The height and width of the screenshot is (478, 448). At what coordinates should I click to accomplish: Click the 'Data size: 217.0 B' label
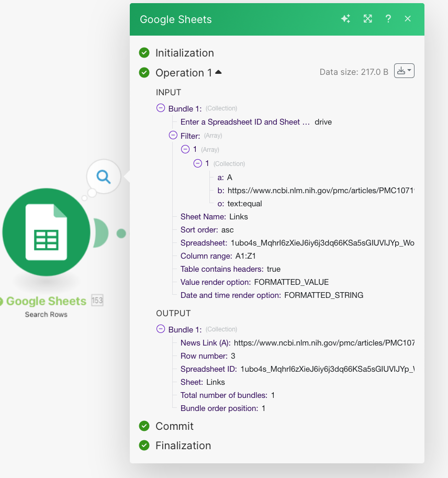point(354,72)
